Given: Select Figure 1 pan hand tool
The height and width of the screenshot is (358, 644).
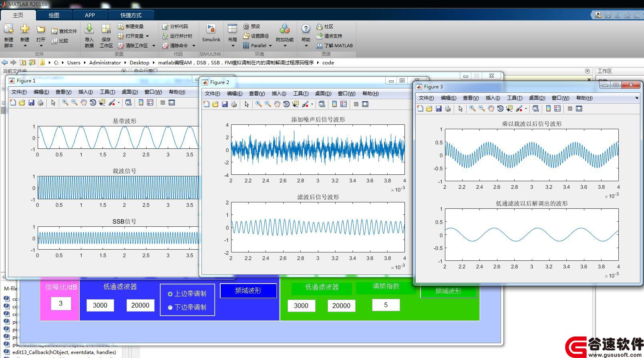Looking at the screenshot, I should click(83, 102).
